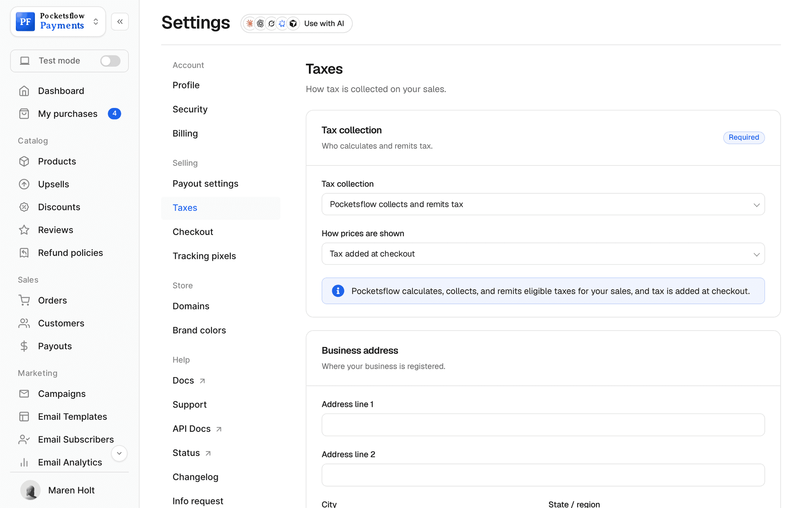The width and height of the screenshot is (812, 508).
Task: Open Maren Holt's profile avatar
Action: tap(30, 491)
